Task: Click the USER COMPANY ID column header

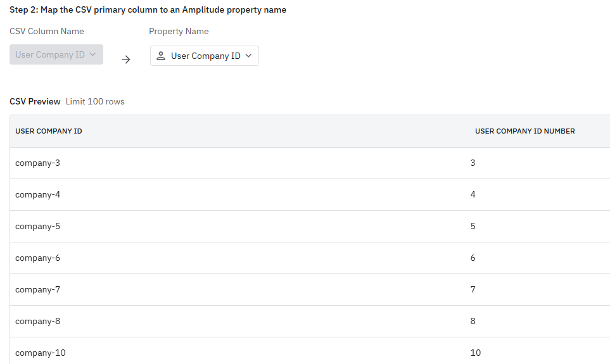Action: click(x=49, y=131)
